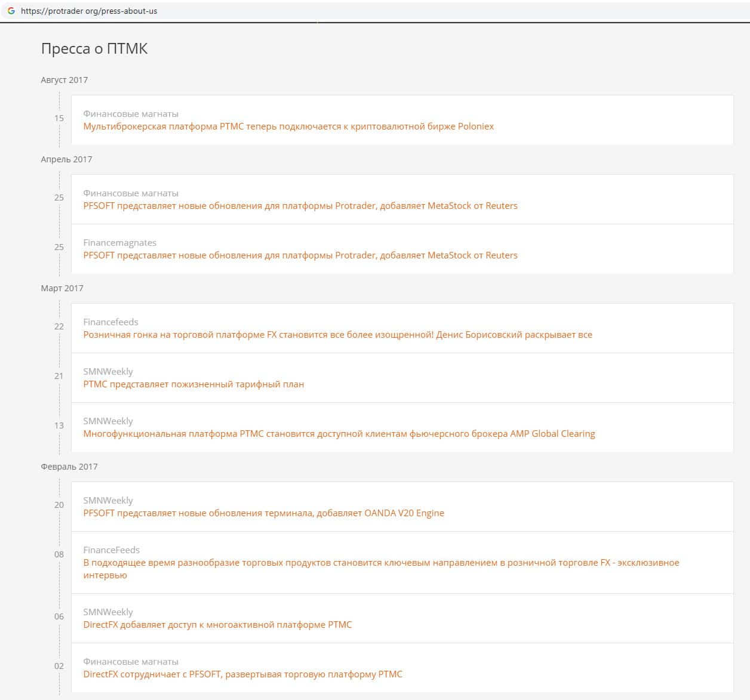Screen dimensions: 750x700
Task: Open the OANDA V20 Engine article
Action: click(263, 513)
